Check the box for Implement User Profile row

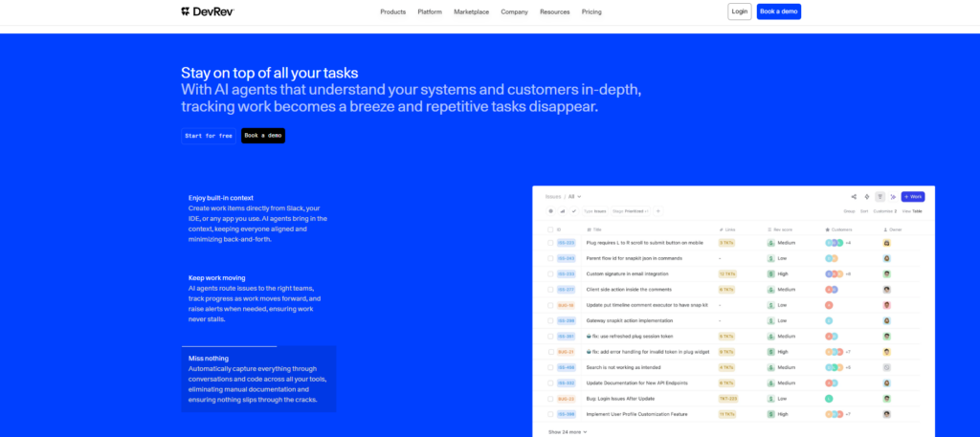(x=550, y=414)
